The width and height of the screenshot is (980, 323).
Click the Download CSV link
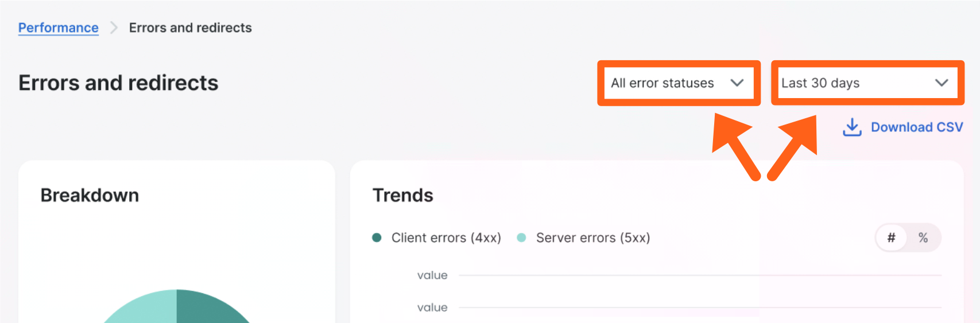[916, 127]
